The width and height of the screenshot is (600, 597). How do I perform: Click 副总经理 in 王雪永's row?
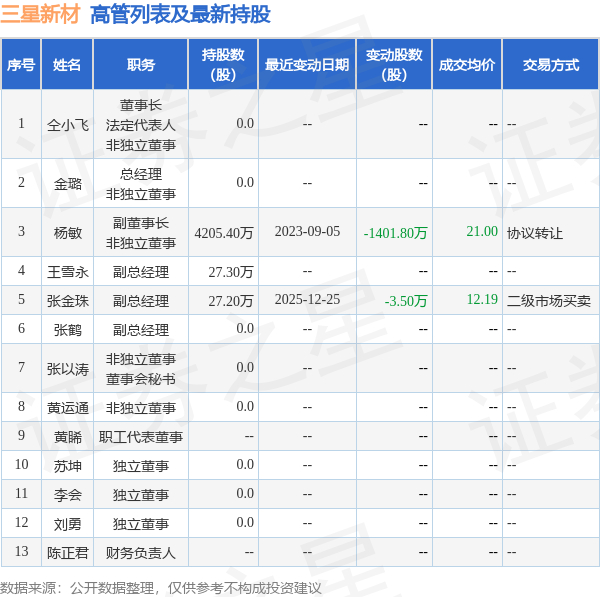coord(140,272)
